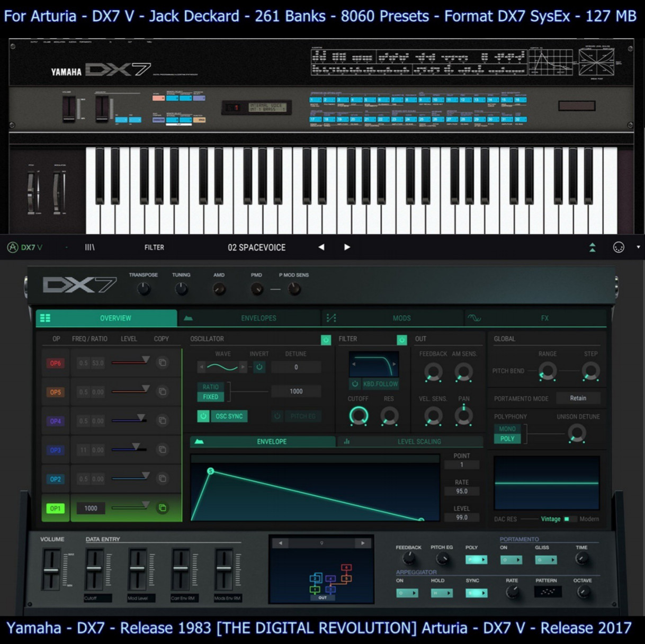Viewport: 645px width, 644px height.
Task: Switch to the OVERVIEW tab
Action: pos(106,318)
